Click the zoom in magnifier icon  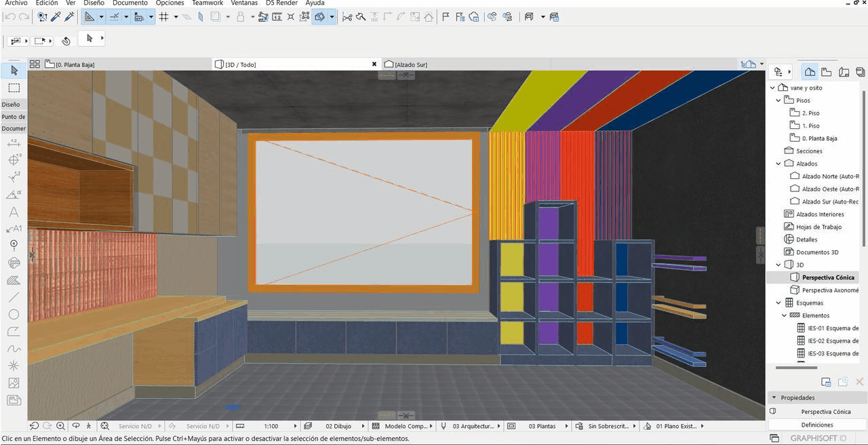click(61, 426)
